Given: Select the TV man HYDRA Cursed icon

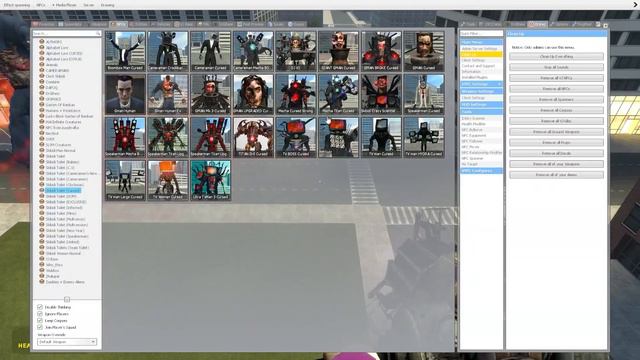Looking at the screenshot, I should (424, 137).
